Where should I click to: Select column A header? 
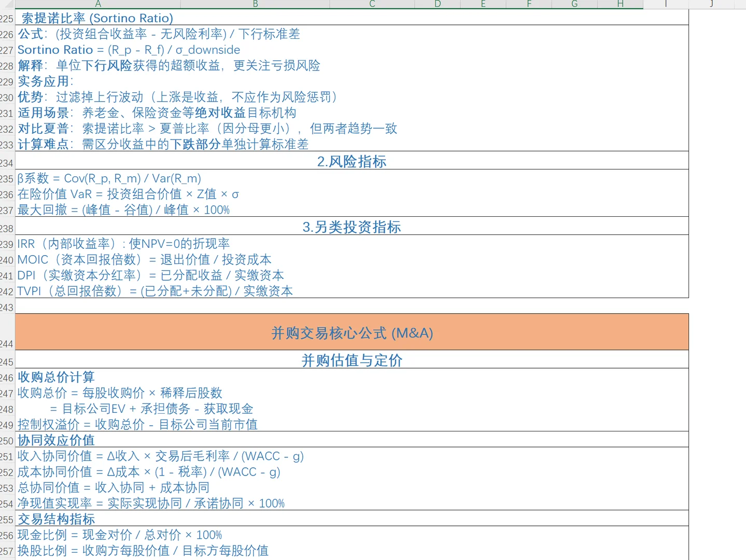point(97,4)
